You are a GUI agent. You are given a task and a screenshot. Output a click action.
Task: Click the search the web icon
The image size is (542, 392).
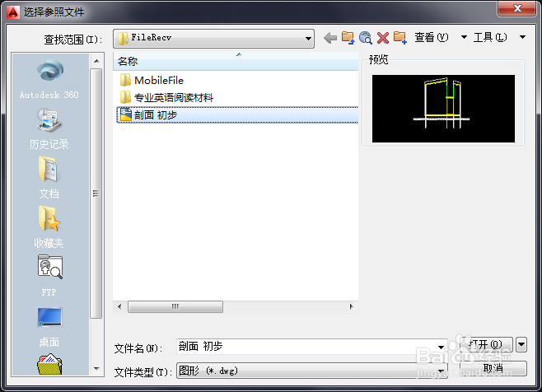[x=366, y=37]
